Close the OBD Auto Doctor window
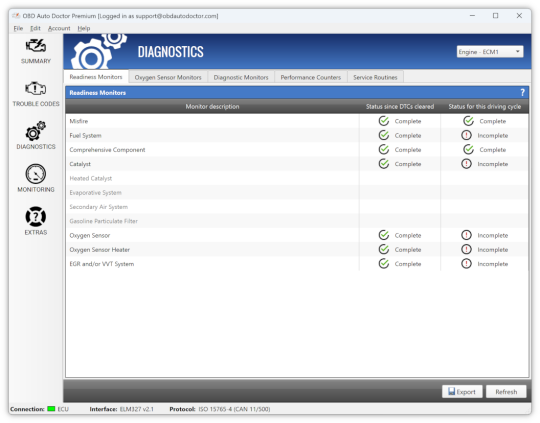Screen dimensions: 540x423 (x=519, y=16)
